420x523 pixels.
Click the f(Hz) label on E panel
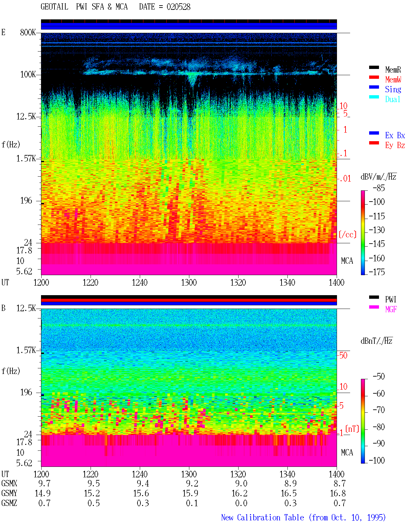[11, 144]
